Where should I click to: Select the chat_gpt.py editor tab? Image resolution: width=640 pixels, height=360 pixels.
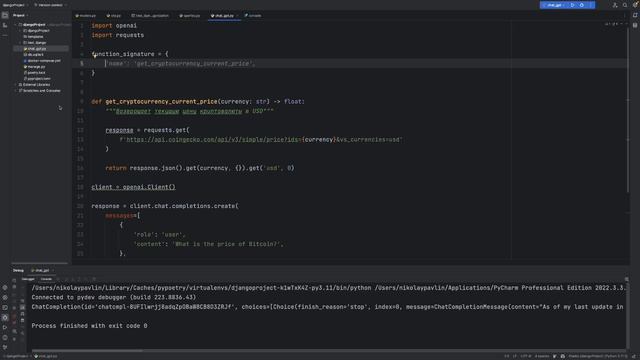[x=223, y=16]
